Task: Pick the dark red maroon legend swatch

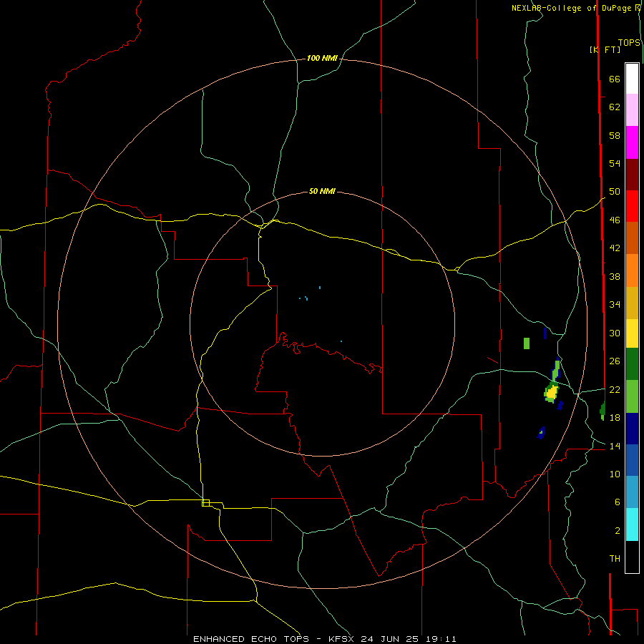Action: 632,175
